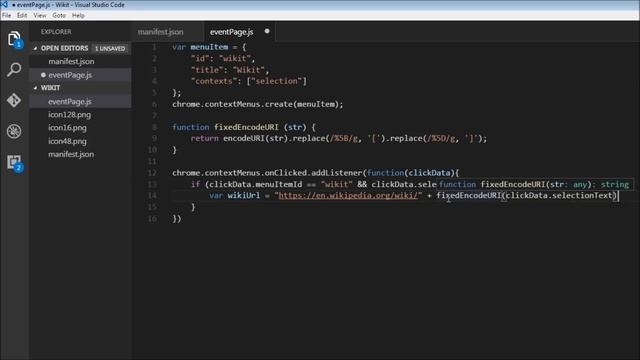The width and height of the screenshot is (640, 360).
Task: Click unsaved dot beside eventPage.js in Open Editors
Action: click(43, 75)
